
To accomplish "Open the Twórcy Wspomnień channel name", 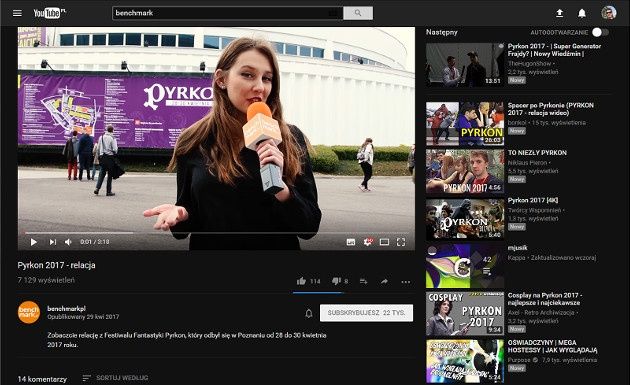I will pyautogui.click(x=534, y=210).
